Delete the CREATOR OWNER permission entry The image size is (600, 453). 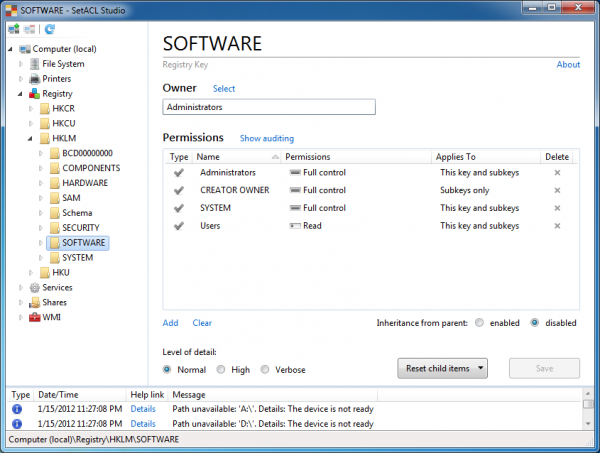pos(557,190)
